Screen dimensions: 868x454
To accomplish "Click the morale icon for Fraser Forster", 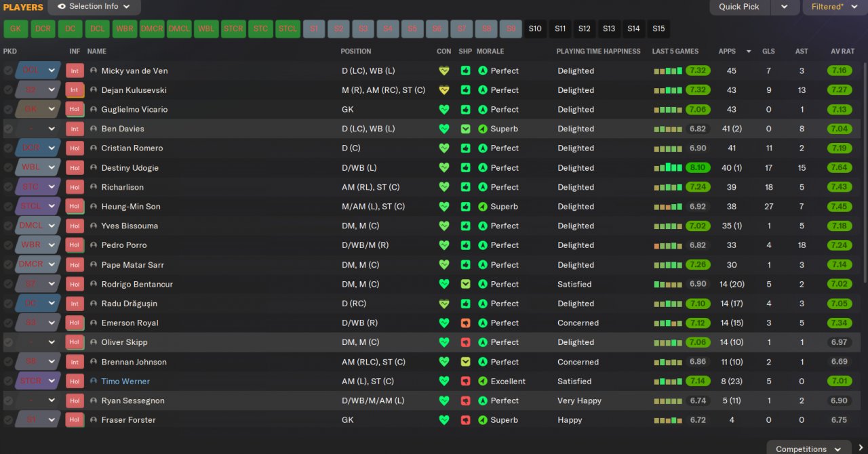I will click(x=483, y=420).
